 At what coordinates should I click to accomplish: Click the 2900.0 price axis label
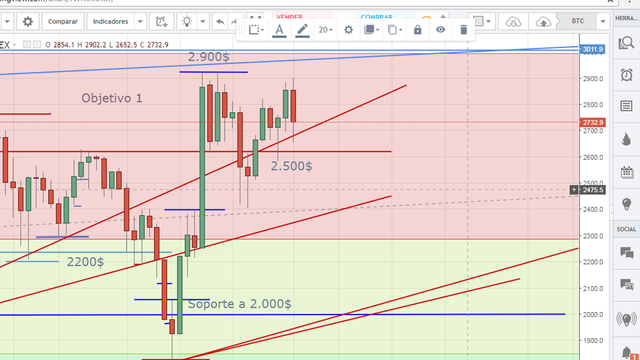[593, 79]
